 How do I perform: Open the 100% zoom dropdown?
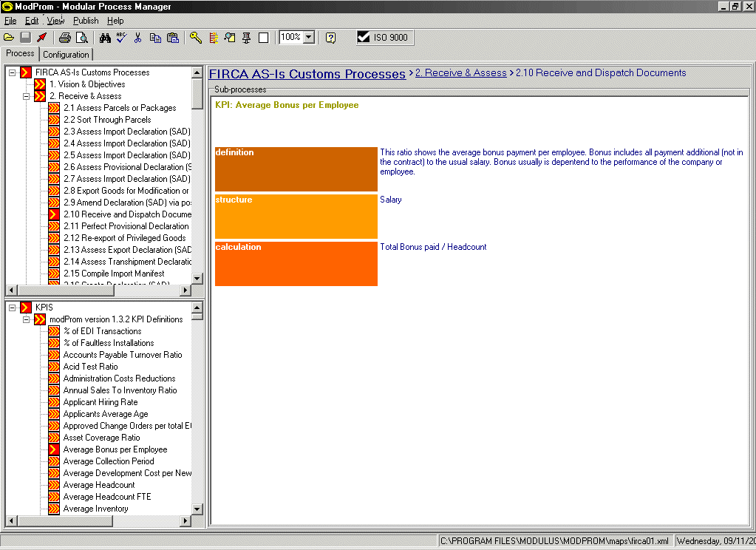pos(309,37)
